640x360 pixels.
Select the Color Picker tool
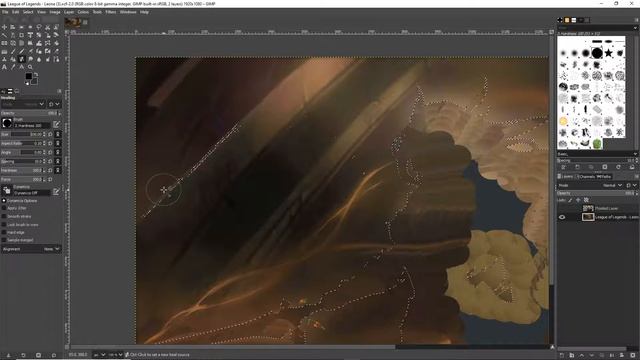tap(13, 67)
